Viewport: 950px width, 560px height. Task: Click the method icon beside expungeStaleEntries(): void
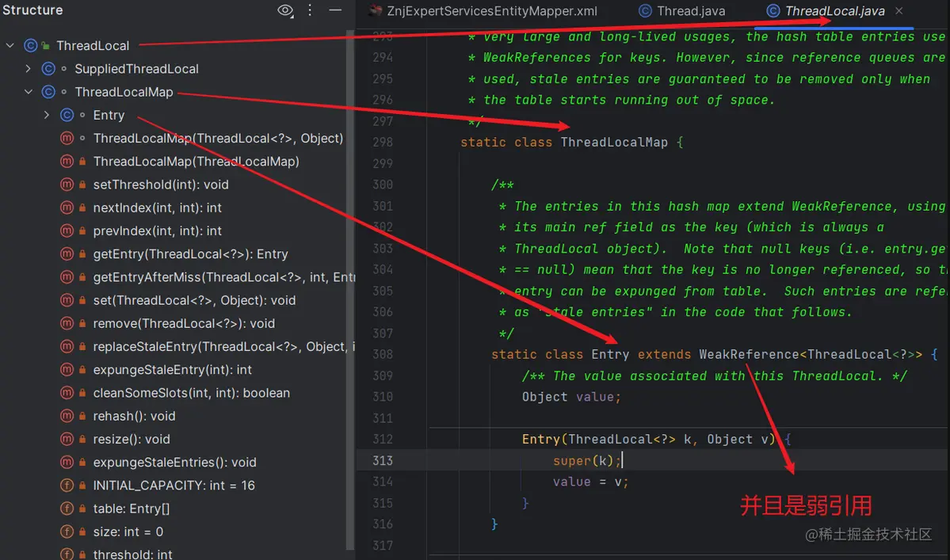(x=67, y=463)
